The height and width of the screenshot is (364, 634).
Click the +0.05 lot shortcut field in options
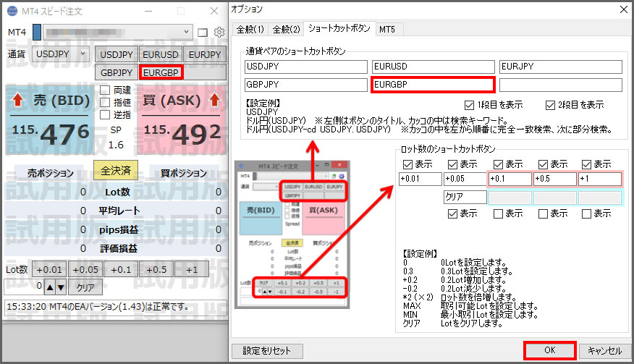click(x=465, y=179)
